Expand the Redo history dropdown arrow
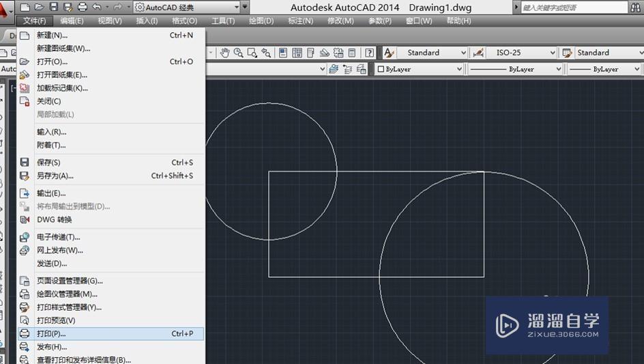Image resolution: width=644 pixels, height=364 pixels. pos(128,7)
